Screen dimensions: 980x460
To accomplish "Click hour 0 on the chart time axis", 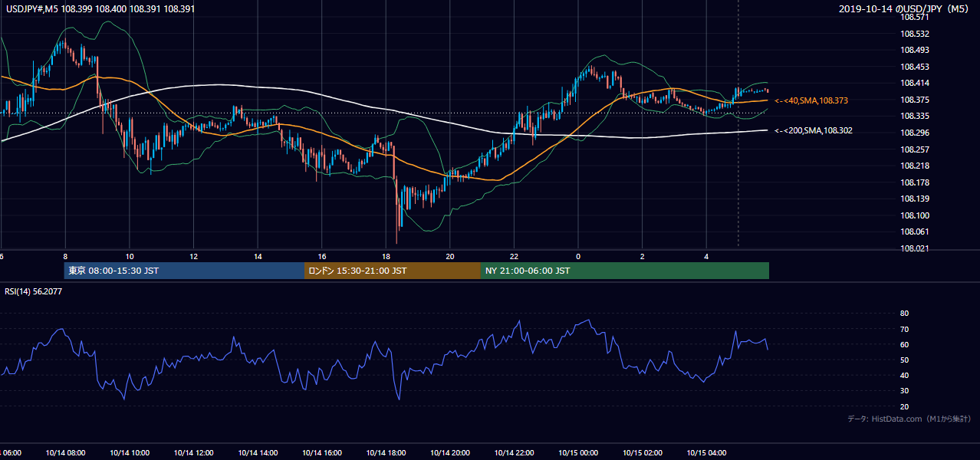I will [x=578, y=257].
